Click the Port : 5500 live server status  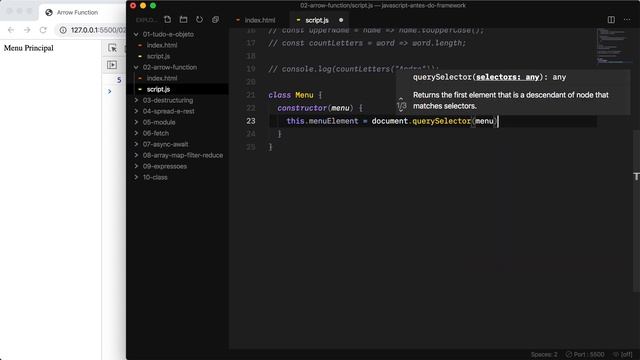tap(585, 354)
